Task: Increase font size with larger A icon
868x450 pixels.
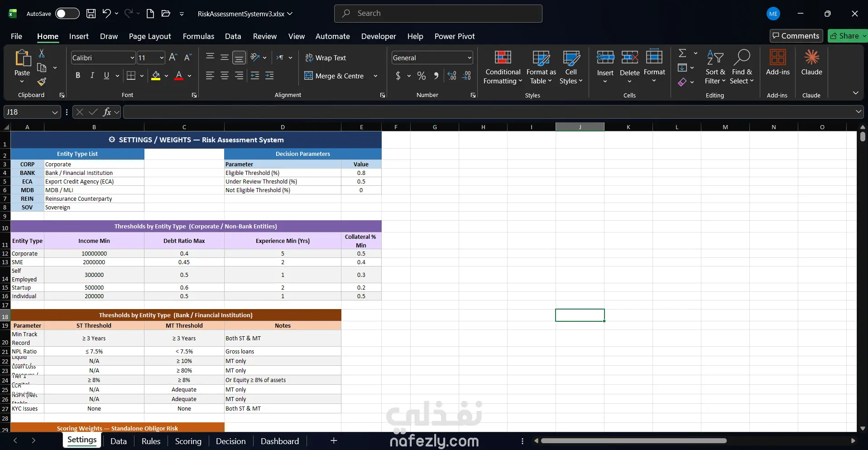Action: (x=173, y=58)
